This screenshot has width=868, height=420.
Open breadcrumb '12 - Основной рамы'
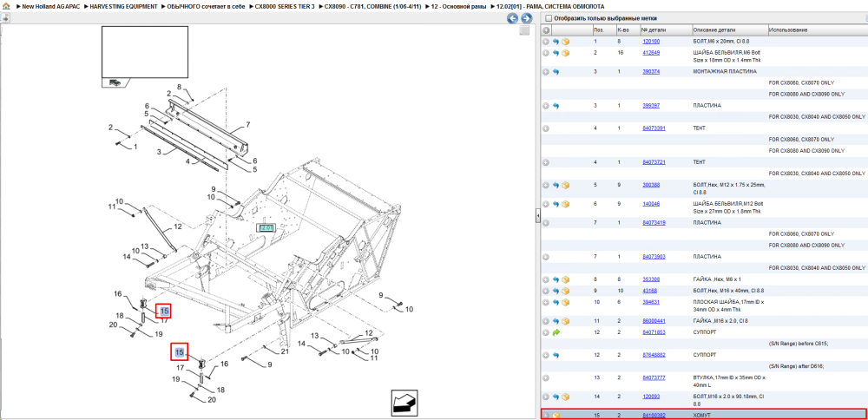459,6
